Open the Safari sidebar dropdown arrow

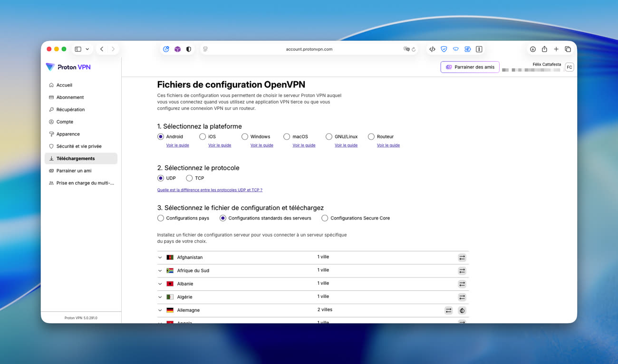pyautogui.click(x=87, y=49)
